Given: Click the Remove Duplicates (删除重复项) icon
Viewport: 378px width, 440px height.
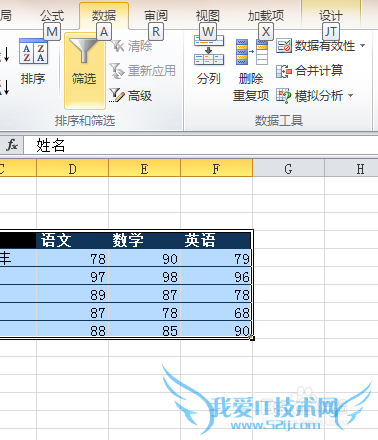Looking at the screenshot, I should [252, 52].
